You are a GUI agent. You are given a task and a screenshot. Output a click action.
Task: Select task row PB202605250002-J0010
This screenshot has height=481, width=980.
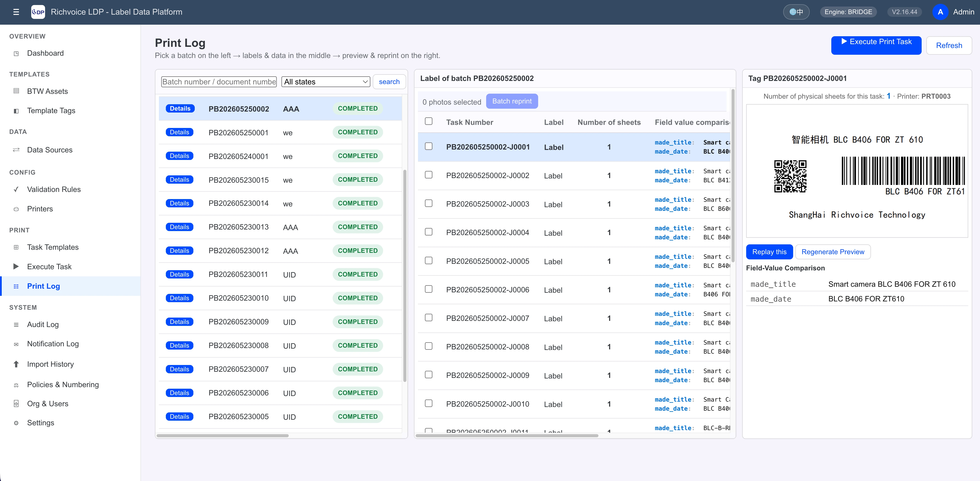[x=574, y=404]
